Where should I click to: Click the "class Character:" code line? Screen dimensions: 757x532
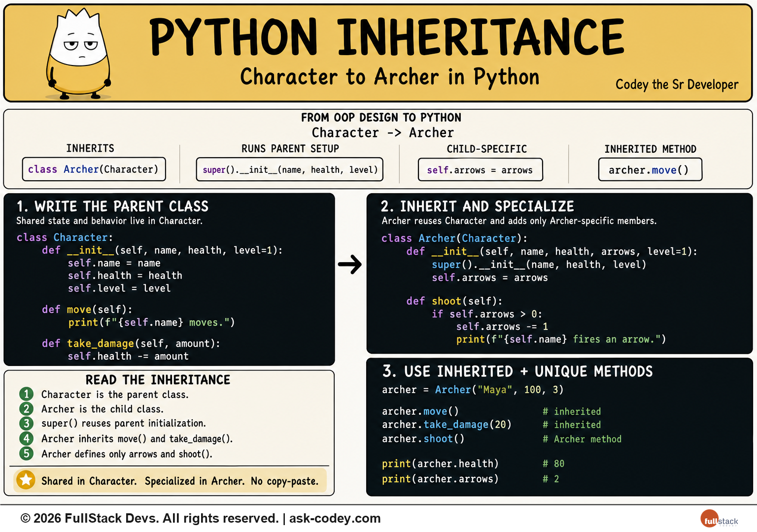click(x=65, y=237)
